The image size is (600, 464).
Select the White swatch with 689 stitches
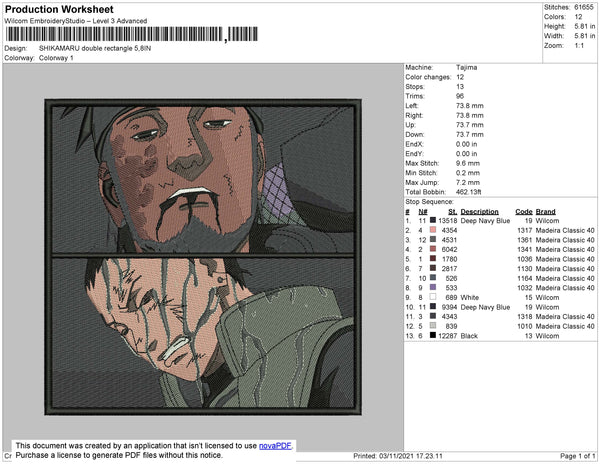(433, 297)
